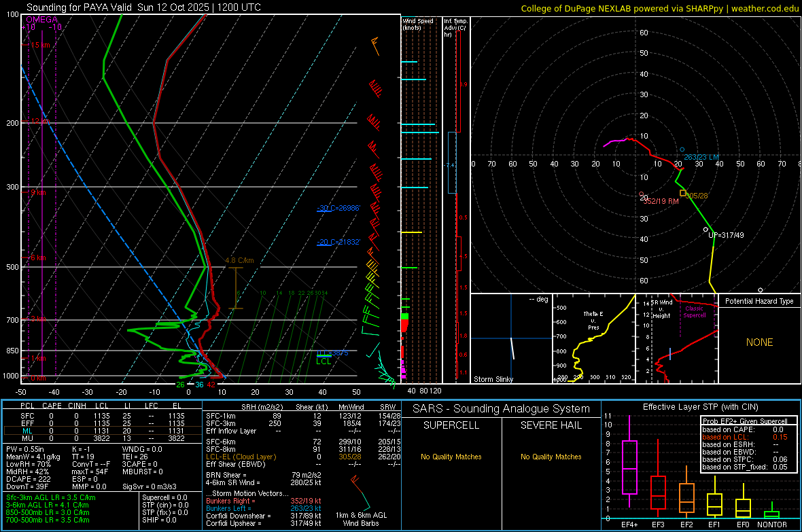Click the SFC-6km kinematics row

[x=303, y=442]
